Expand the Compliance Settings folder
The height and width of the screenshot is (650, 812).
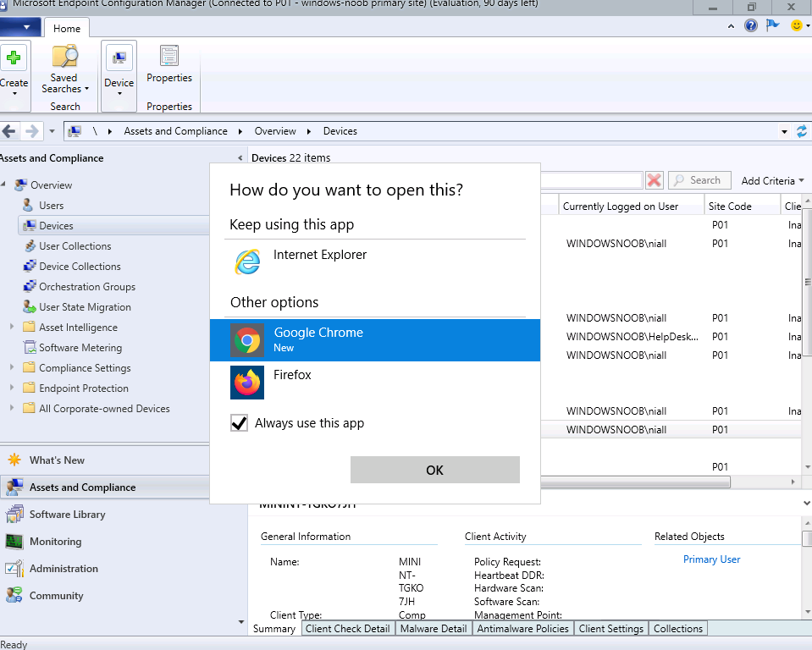click(x=12, y=367)
